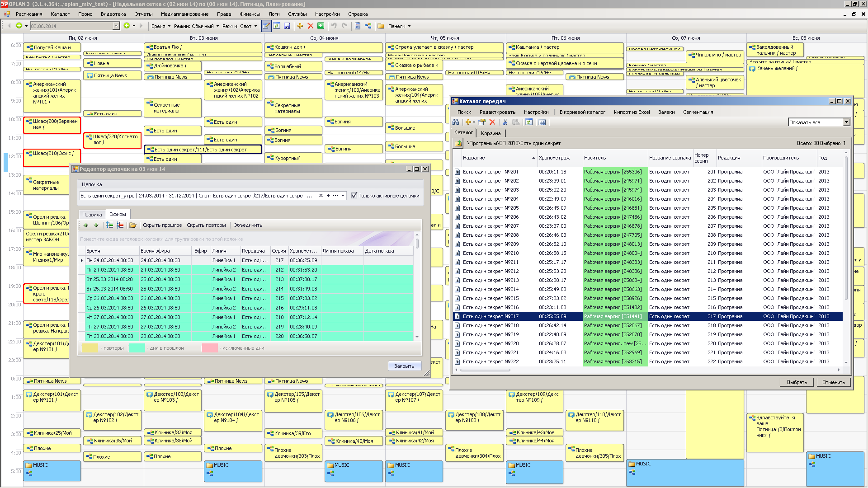868x488 pixels.
Task: Click Объединить in chain editor
Action: pos(247,225)
